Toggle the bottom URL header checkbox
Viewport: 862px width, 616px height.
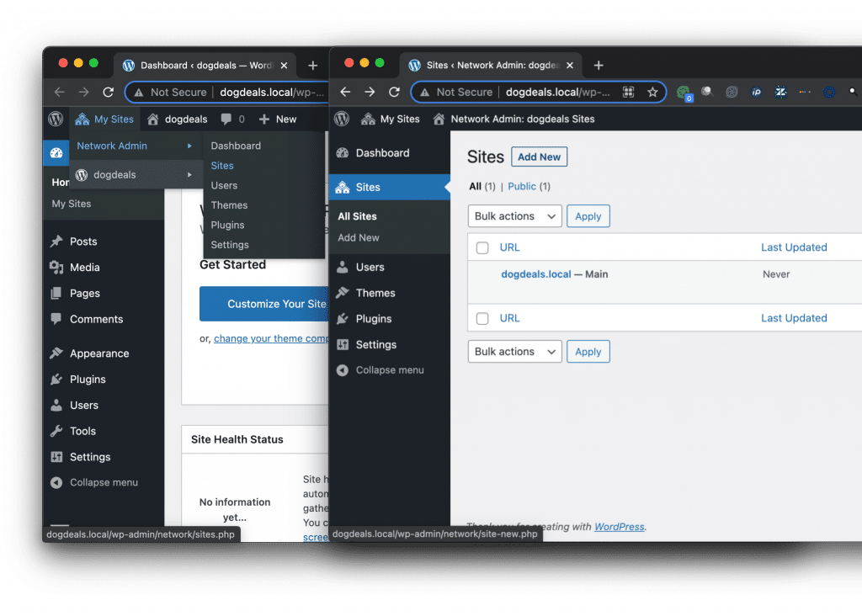[482, 319]
